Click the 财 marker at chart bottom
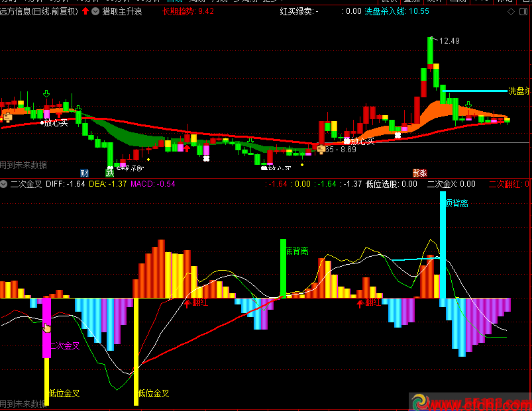532x411 pixels. pyautogui.click(x=84, y=173)
